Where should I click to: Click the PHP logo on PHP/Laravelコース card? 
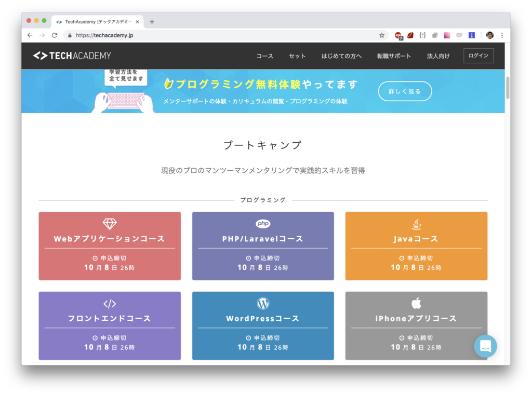pos(263,224)
